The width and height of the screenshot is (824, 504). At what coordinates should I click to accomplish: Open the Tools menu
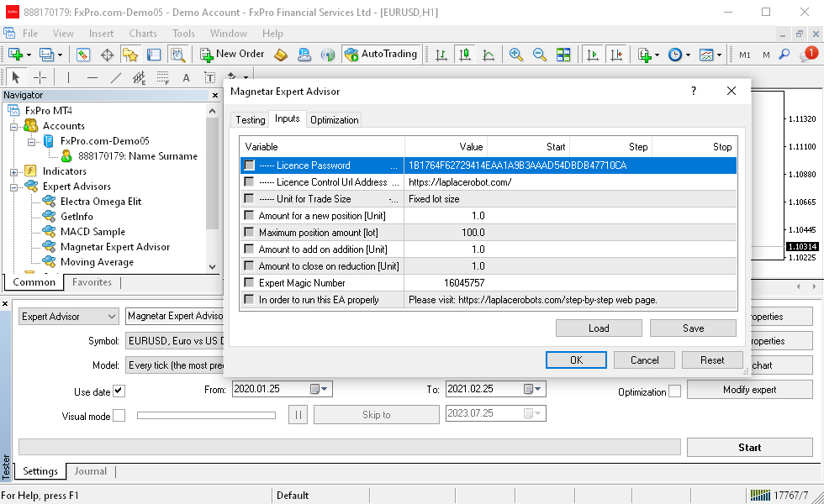tap(183, 34)
